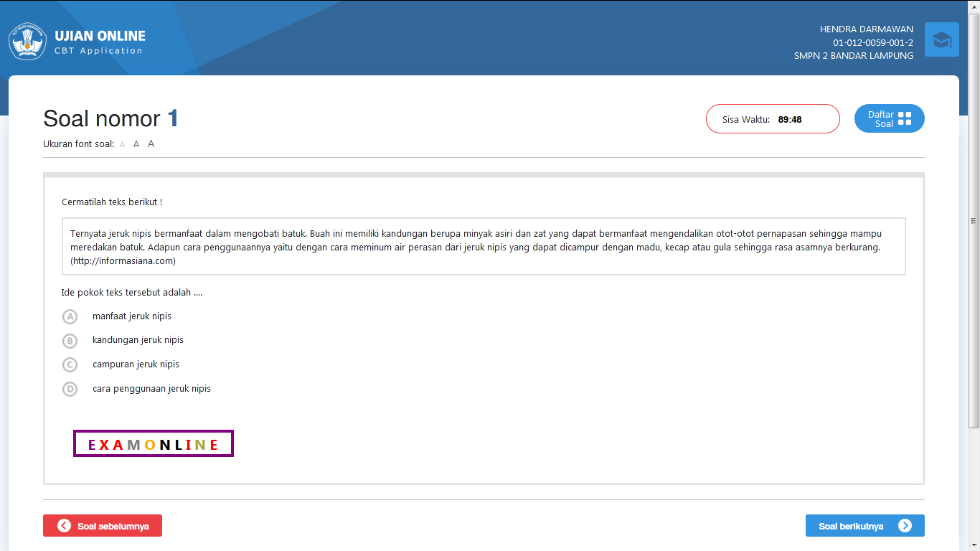Screen dimensions: 980x551
Task: Click the right arrow icon on Soal berikutnya
Action: pyautogui.click(x=905, y=526)
